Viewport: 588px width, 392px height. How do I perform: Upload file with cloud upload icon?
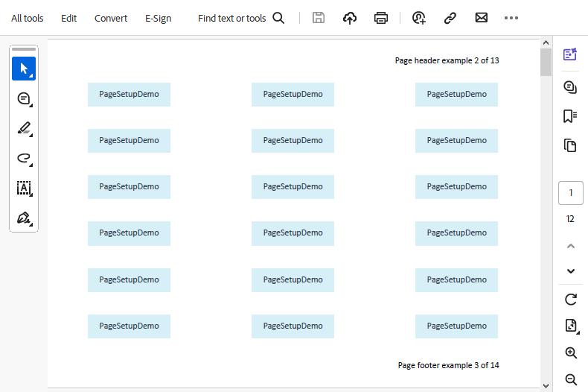tap(350, 18)
